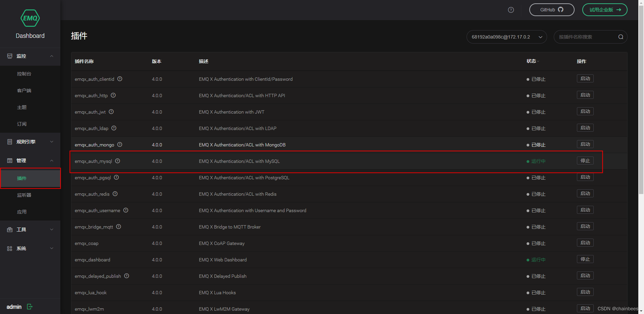The width and height of the screenshot is (644, 314).
Task: Open the GitHub link button
Action: 552,10
